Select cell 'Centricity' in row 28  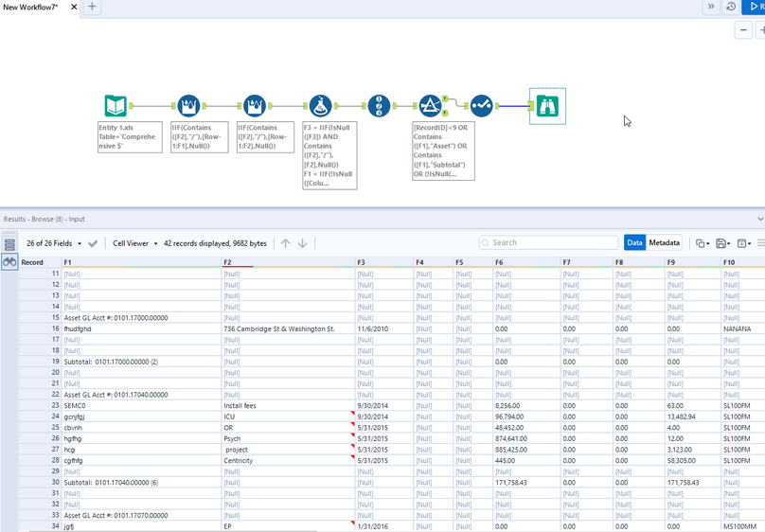tap(289, 461)
